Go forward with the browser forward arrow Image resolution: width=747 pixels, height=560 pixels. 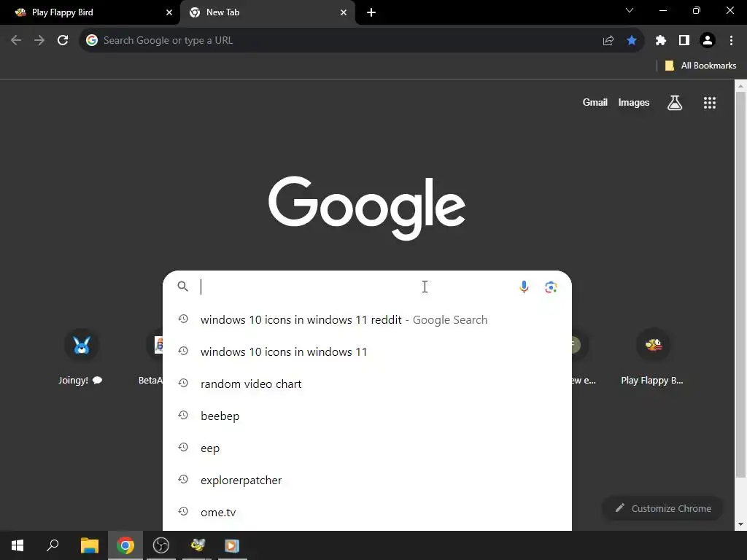click(39, 41)
